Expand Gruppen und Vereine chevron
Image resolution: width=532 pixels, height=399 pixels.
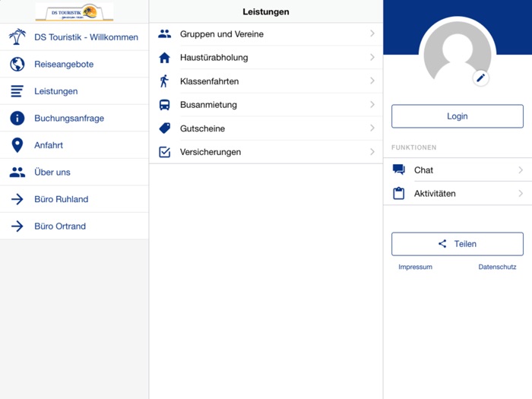pyautogui.click(x=372, y=34)
